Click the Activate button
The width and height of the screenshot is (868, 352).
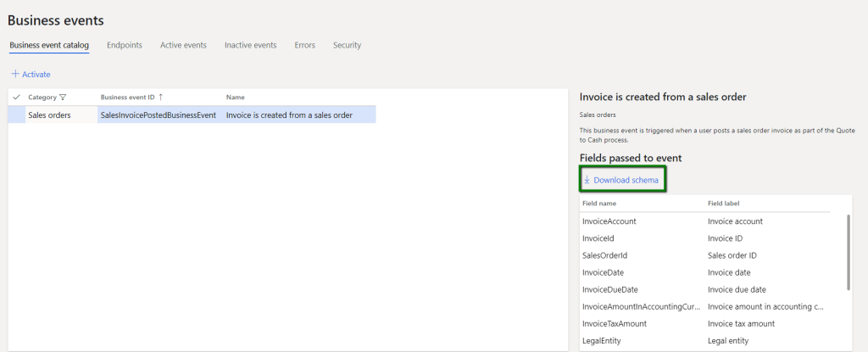coord(36,75)
